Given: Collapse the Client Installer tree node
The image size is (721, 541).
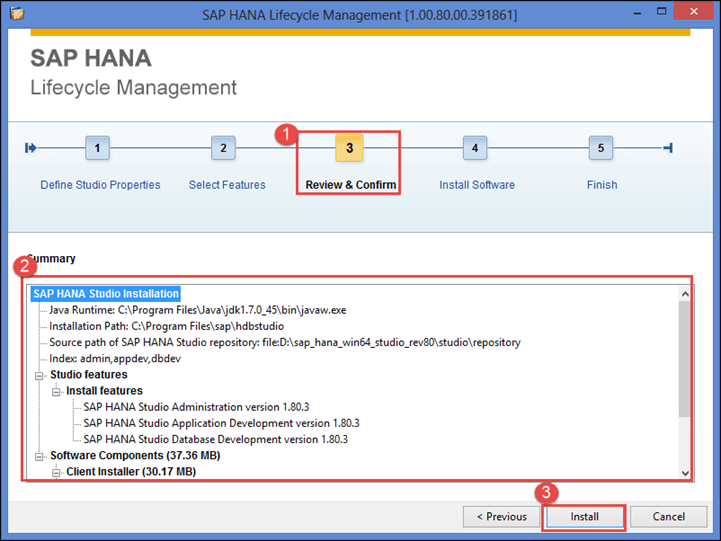Looking at the screenshot, I should [57, 472].
